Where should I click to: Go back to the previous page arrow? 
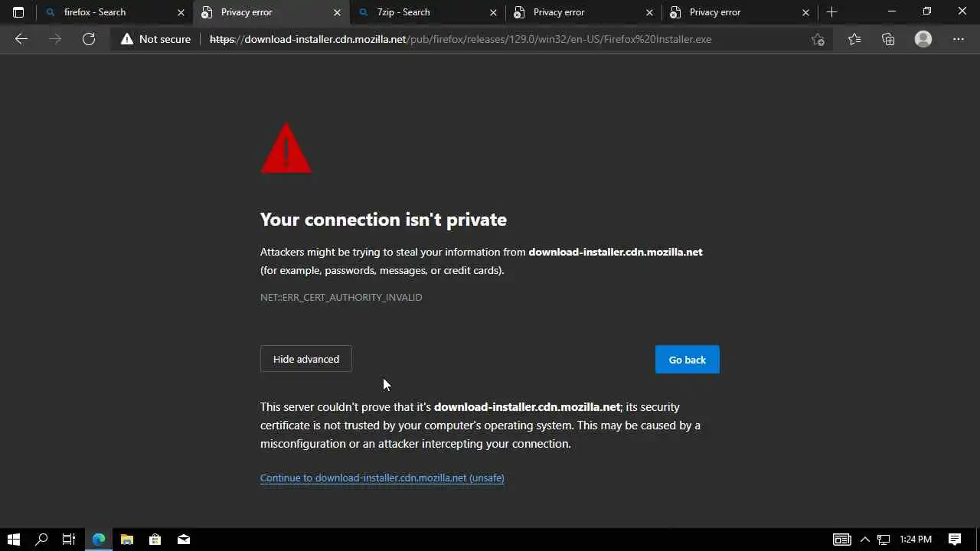pyautogui.click(x=21, y=39)
